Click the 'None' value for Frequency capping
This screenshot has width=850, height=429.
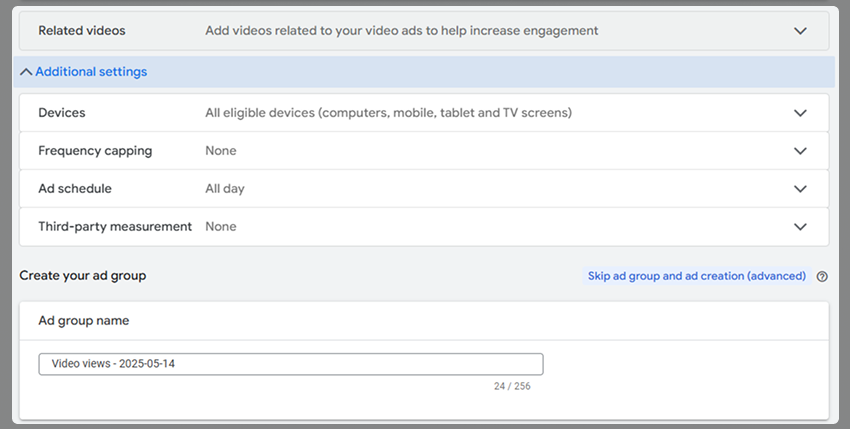pyautogui.click(x=221, y=151)
